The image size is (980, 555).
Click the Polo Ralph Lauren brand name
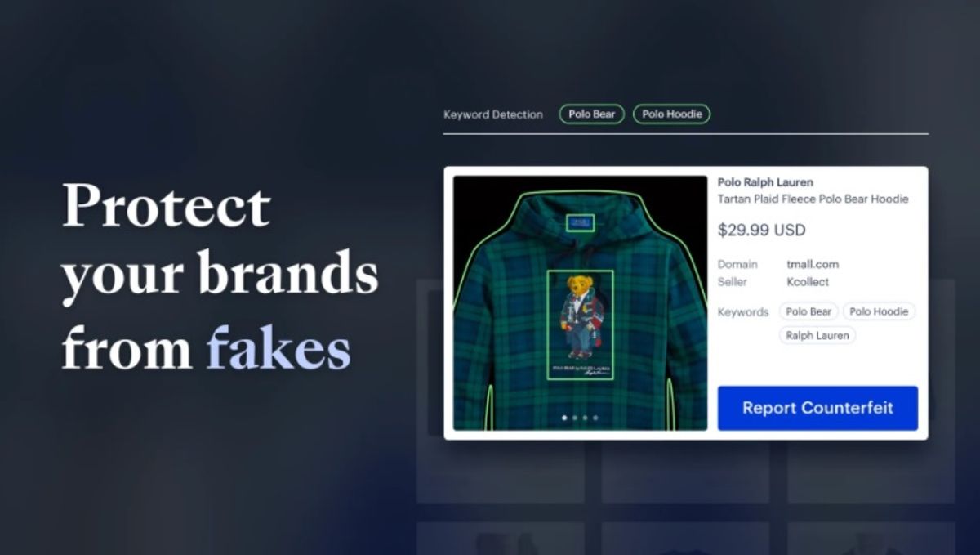(765, 182)
